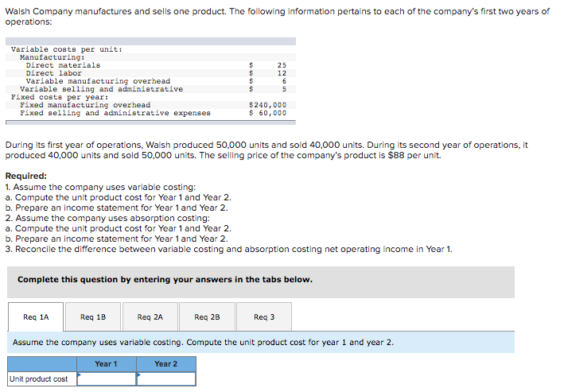Click the $ 60,000 value
This screenshot has width=564, height=392.
(x=267, y=113)
